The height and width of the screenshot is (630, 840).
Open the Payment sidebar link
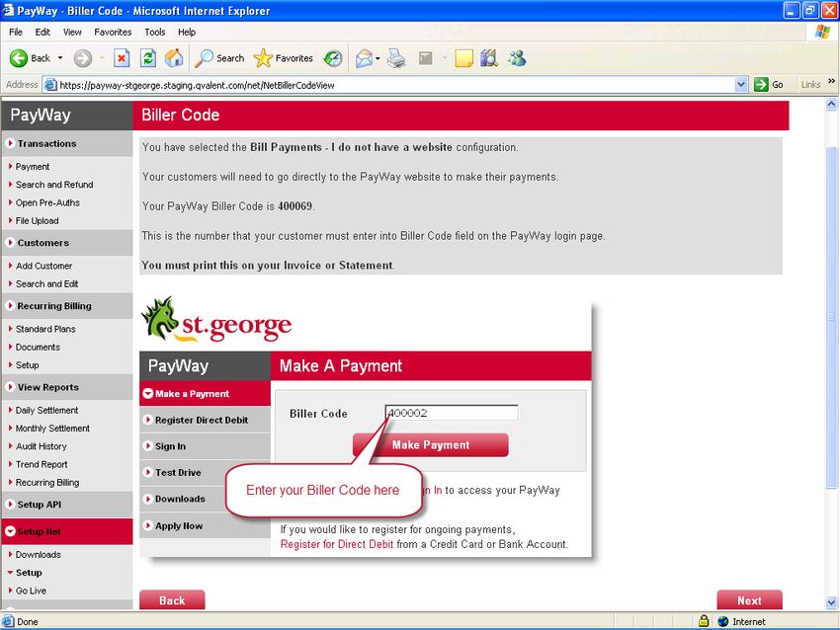point(33,167)
